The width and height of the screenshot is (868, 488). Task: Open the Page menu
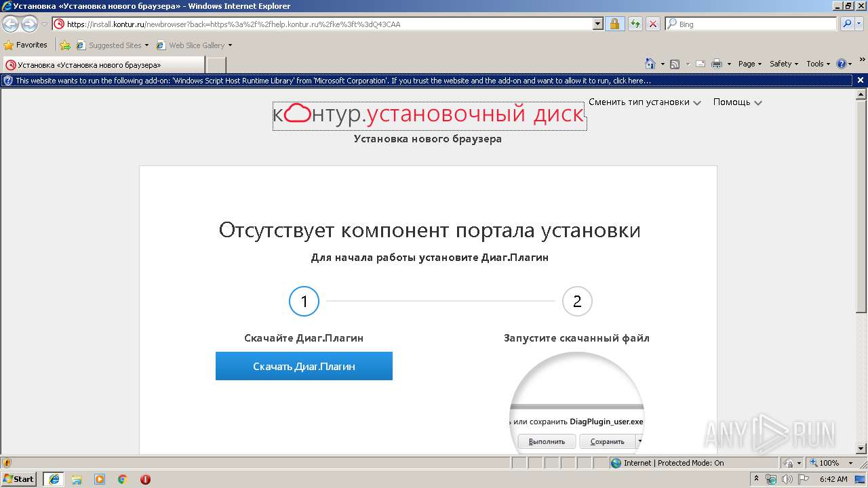point(750,64)
